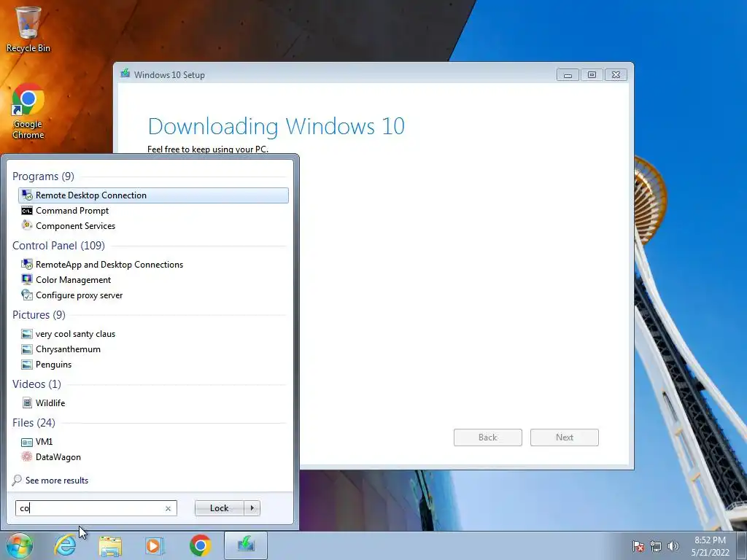Click the Next button in Windows 10 Setup

click(x=565, y=437)
